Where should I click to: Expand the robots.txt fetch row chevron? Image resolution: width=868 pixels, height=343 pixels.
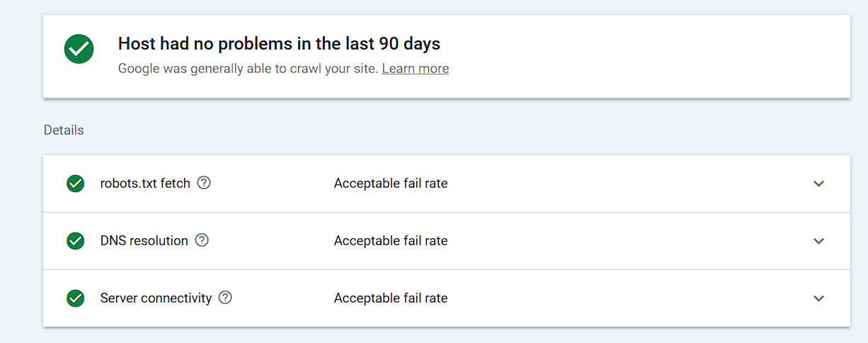(818, 184)
